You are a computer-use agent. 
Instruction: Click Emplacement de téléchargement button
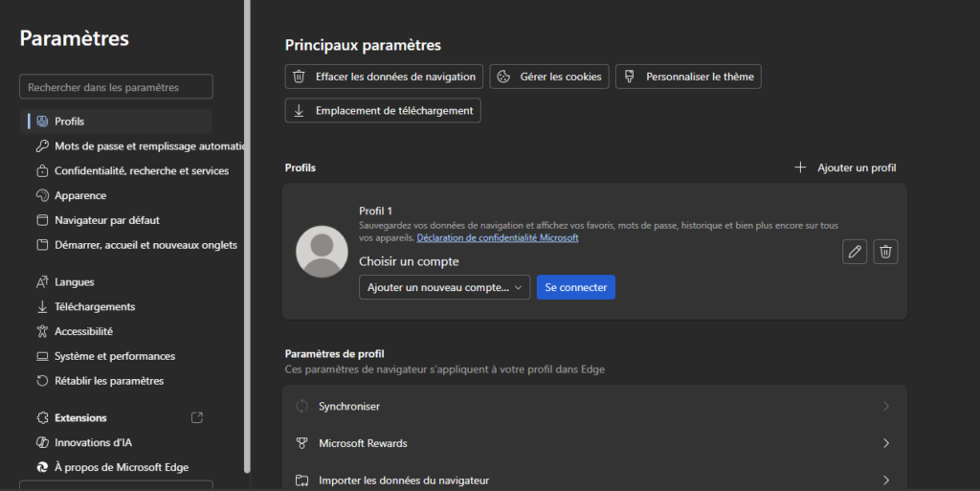coord(383,111)
